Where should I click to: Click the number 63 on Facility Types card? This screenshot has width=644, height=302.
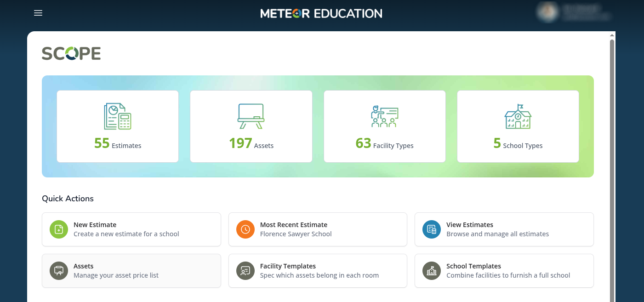[363, 143]
